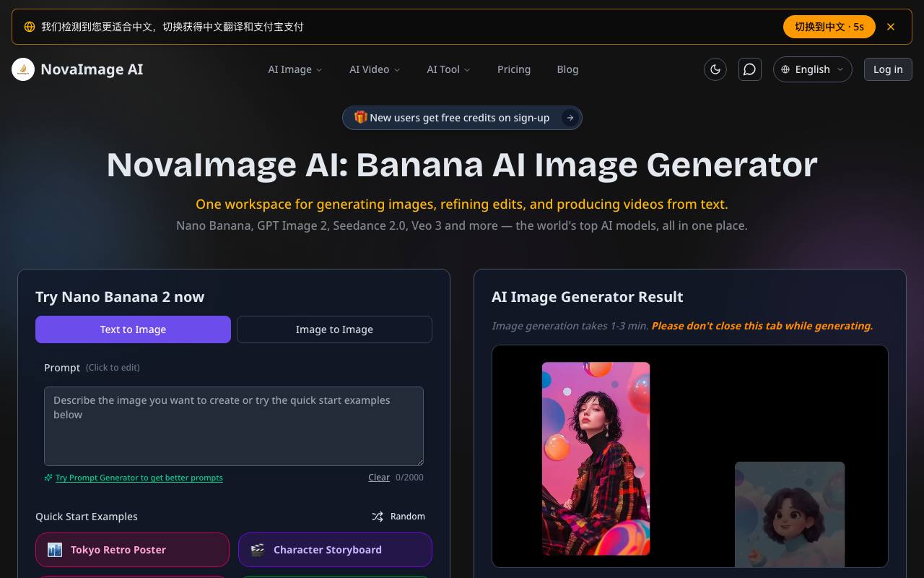Switch to Chinese with the 切换到中文 button
Viewport: 924px width, 578px height.
point(829,27)
